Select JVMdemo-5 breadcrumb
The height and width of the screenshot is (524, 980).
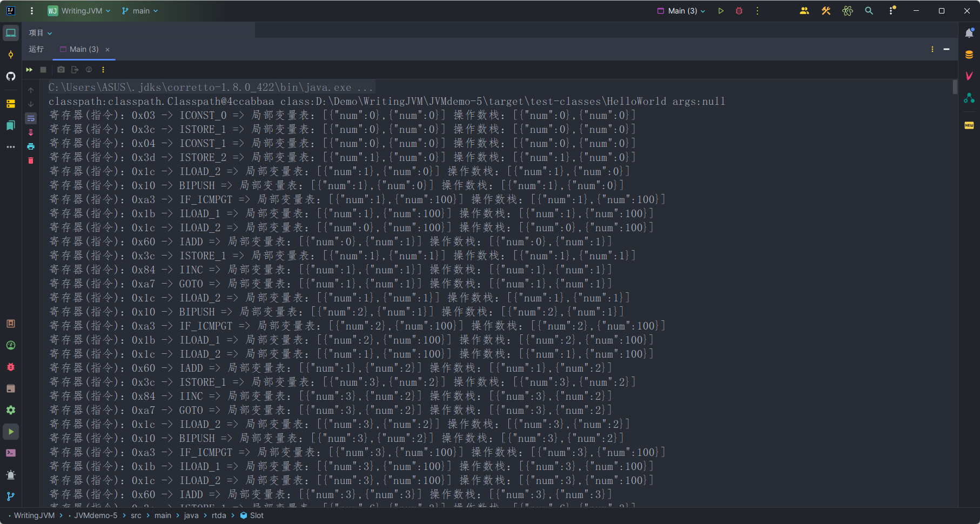coord(96,515)
